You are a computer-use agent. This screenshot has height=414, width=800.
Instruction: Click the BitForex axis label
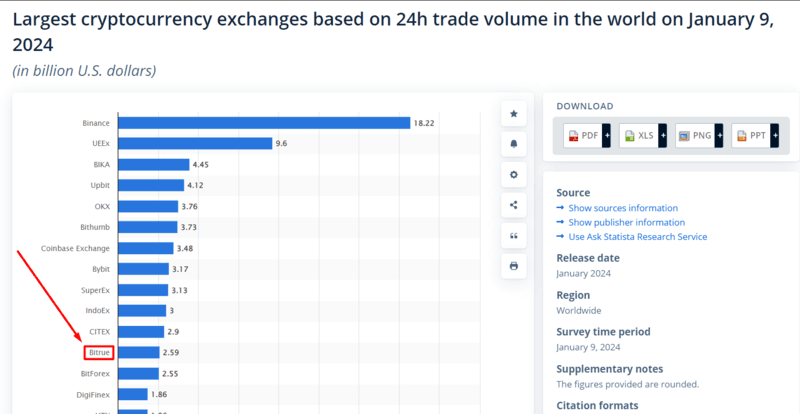pyautogui.click(x=95, y=373)
